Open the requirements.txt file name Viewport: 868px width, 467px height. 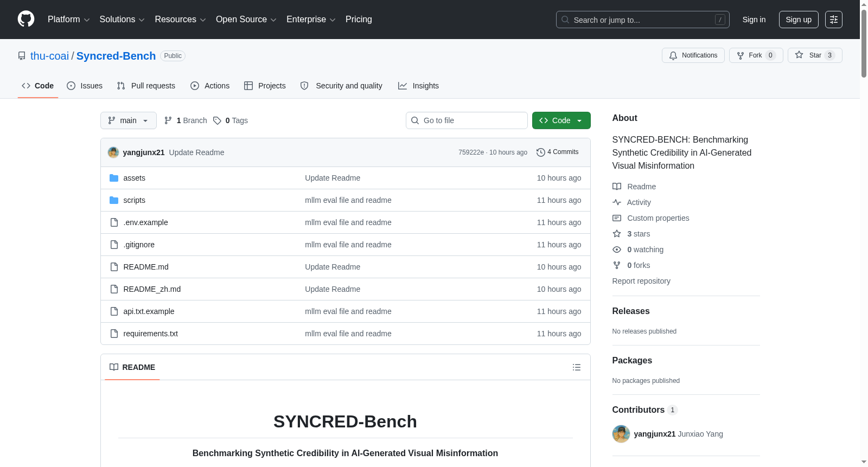151,334
